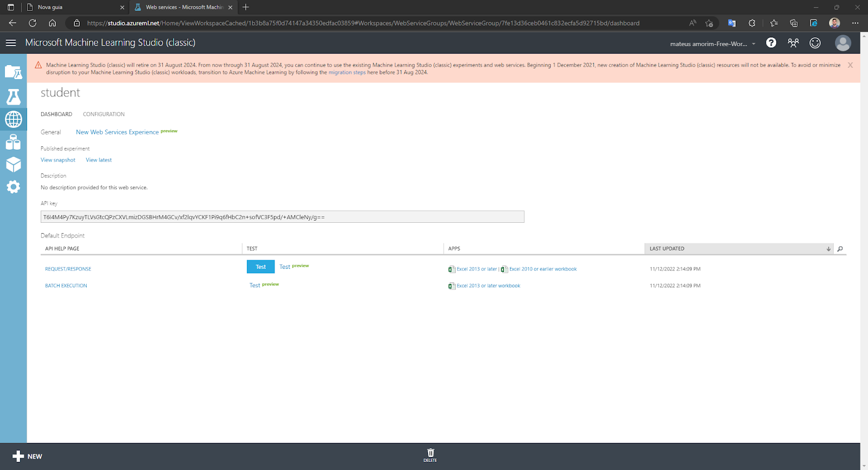This screenshot has height=470, width=868.
Task: Open migration steps link in banner
Action: pyautogui.click(x=347, y=72)
